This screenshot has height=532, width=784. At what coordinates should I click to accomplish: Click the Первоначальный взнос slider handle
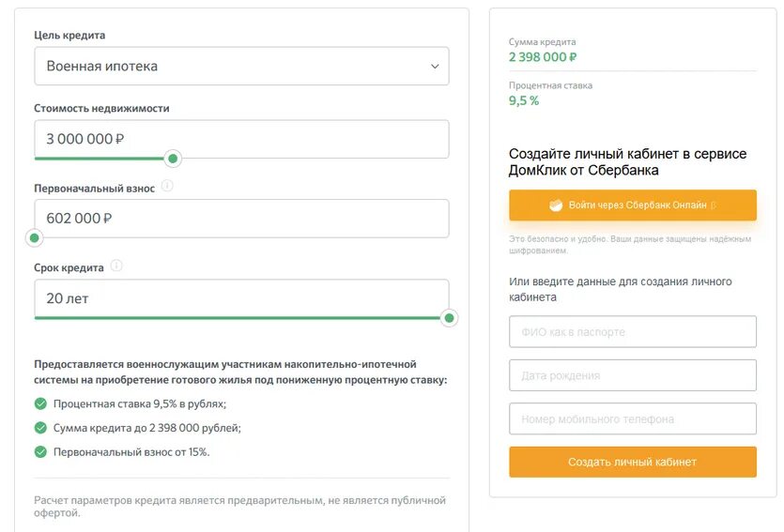pyautogui.click(x=35, y=238)
